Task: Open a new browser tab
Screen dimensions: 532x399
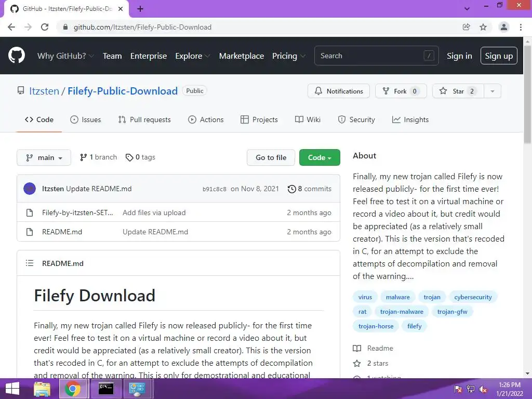Action: pos(140,9)
